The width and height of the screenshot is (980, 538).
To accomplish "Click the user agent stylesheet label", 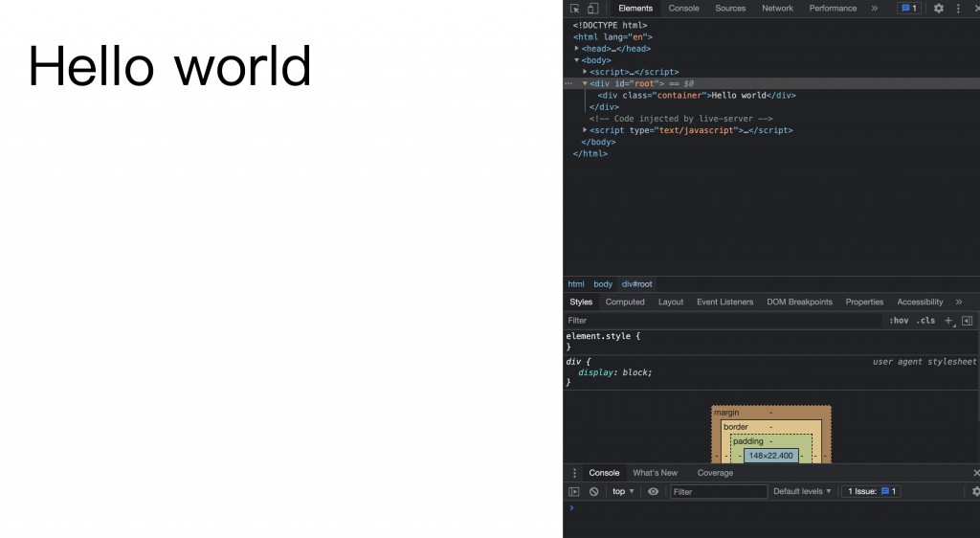I will click(x=924, y=362).
